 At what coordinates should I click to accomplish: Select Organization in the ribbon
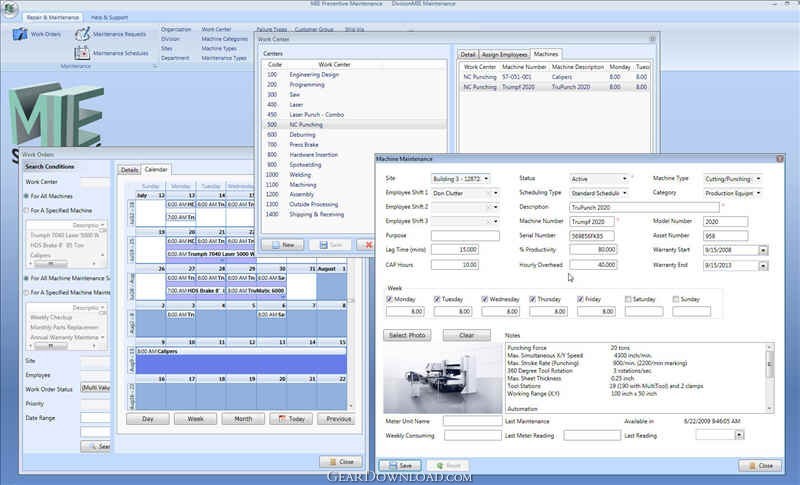pos(176,30)
